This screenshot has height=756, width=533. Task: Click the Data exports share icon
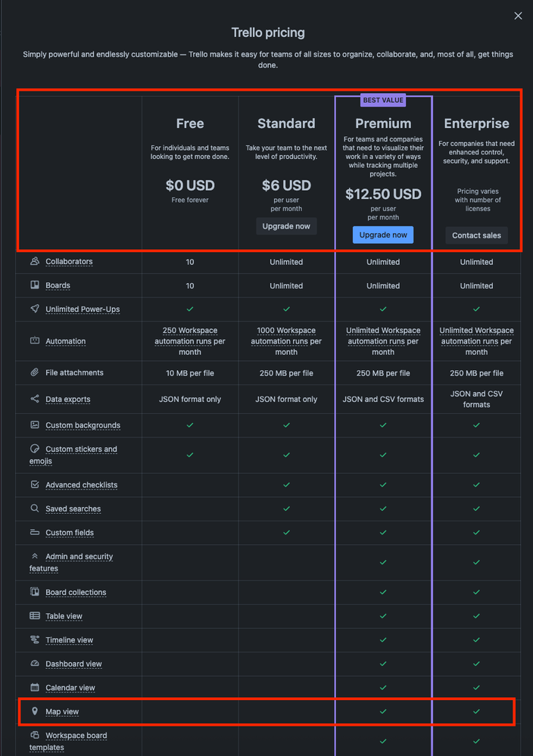click(33, 399)
